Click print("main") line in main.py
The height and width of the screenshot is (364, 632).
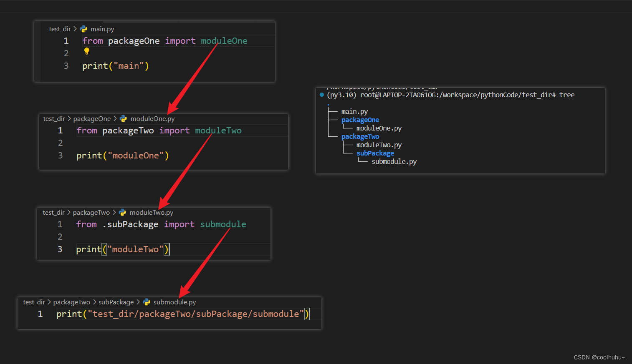tap(116, 66)
